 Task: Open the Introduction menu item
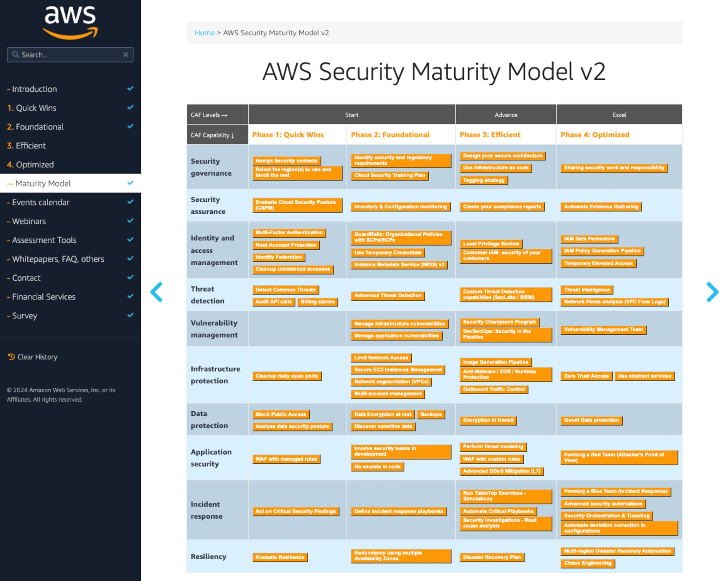[x=70, y=89]
